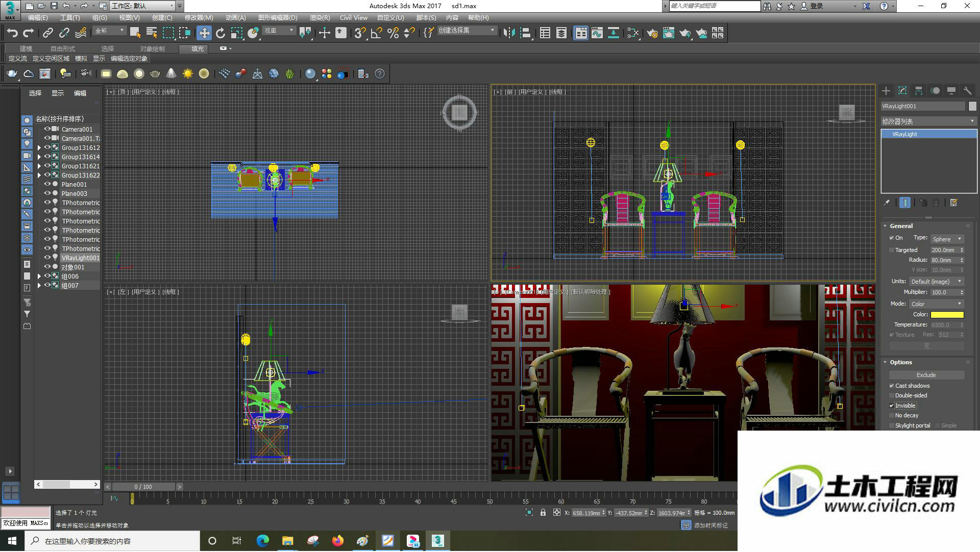This screenshot has width=980, height=552.
Task: Click the selection lock toggle icon
Action: 543,513
